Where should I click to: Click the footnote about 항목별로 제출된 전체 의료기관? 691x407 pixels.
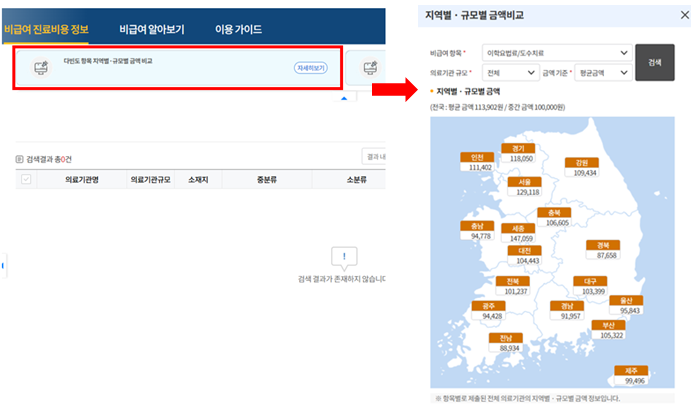coord(528,399)
